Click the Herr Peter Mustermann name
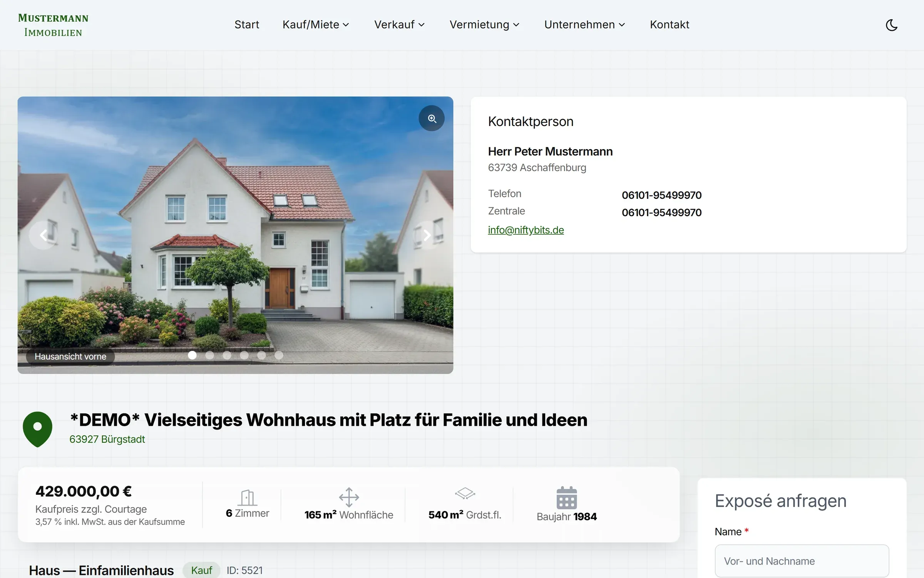Image resolution: width=924 pixels, height=578 pixels. (x=550, y=151)
